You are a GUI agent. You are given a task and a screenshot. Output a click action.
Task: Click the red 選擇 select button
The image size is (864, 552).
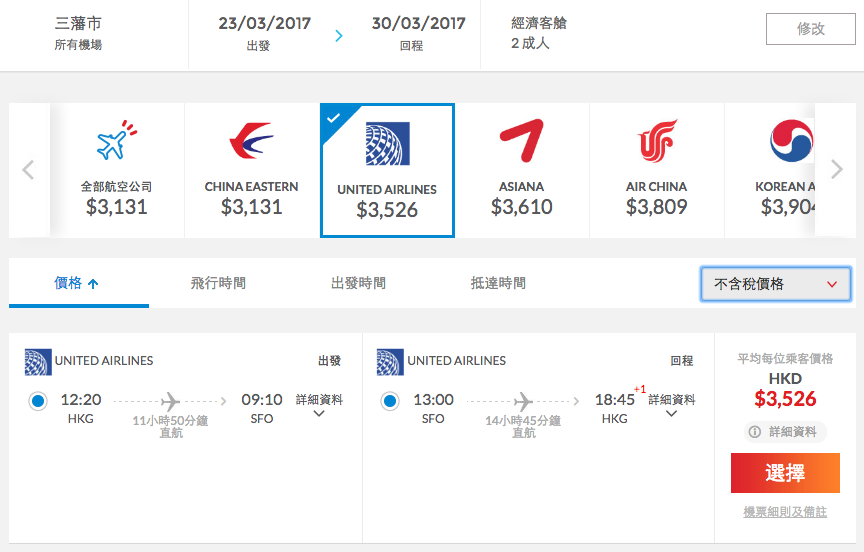click(x=785, y=473)
